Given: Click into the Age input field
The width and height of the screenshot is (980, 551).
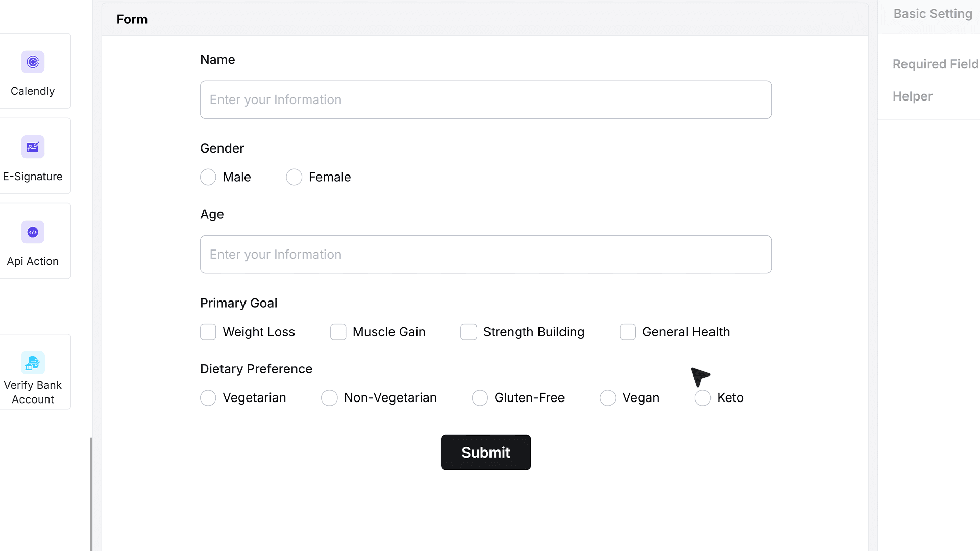Looking at the screenshot, I should [x=486, y=255].
